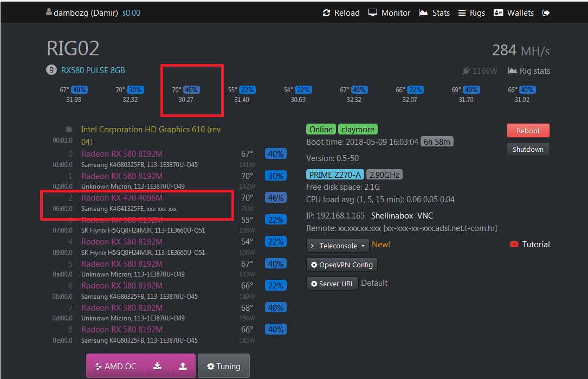The width and height of the screenshot is (588, 379).
Task: Click the 46% fan badge for RX 470
Action: pyautogui.click(x=275, y=198)
